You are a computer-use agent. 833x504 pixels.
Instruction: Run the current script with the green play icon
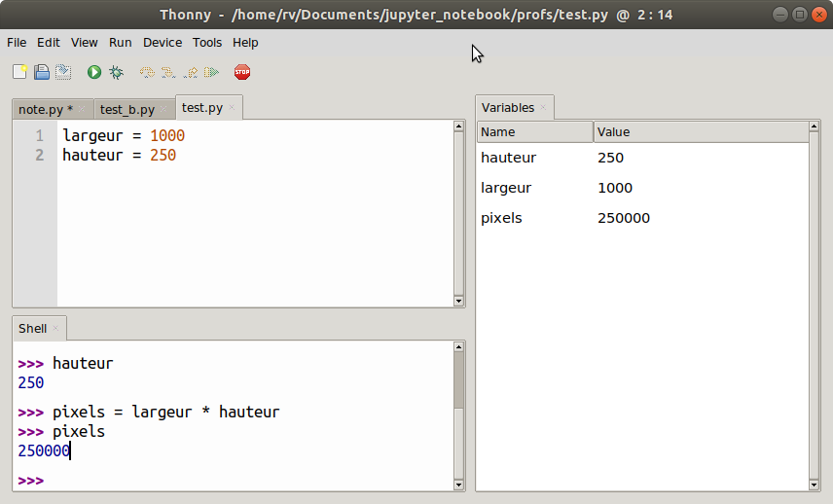(94, 72)
